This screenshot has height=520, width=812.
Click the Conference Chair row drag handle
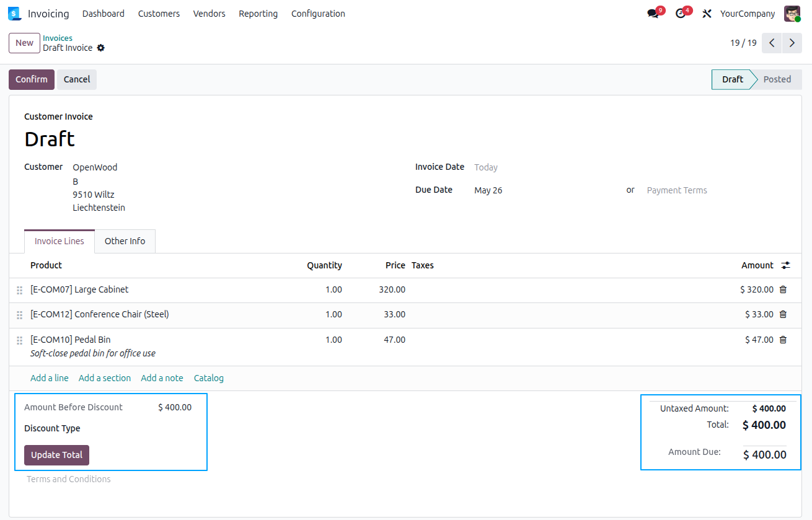pyautogui.click(x=20, y=315)
